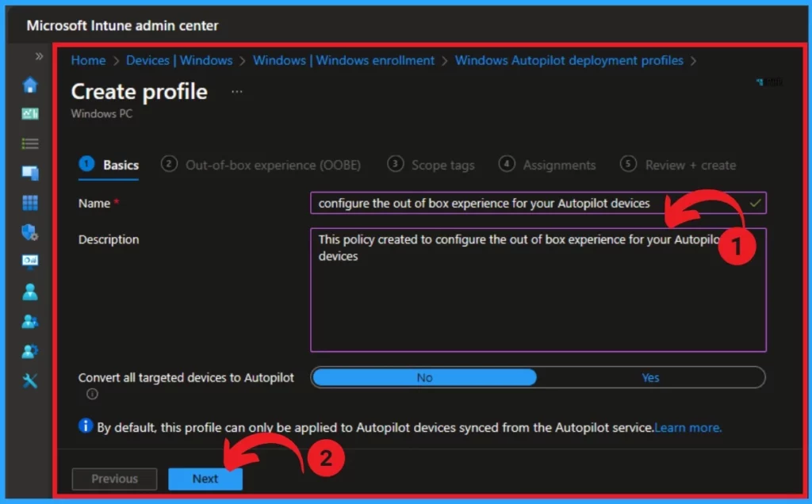
Task: Open the Apps grid icon in sidebar
Action: tap(30, 203)
